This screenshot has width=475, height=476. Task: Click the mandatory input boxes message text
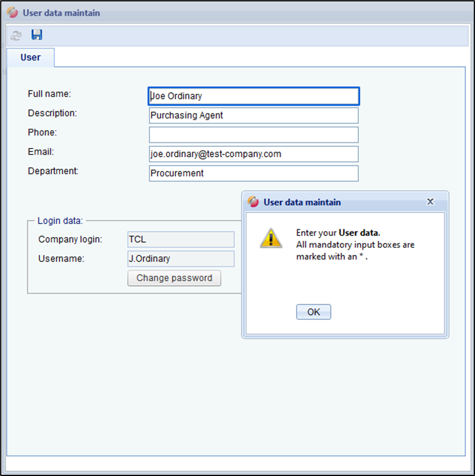tap(354, 250)
